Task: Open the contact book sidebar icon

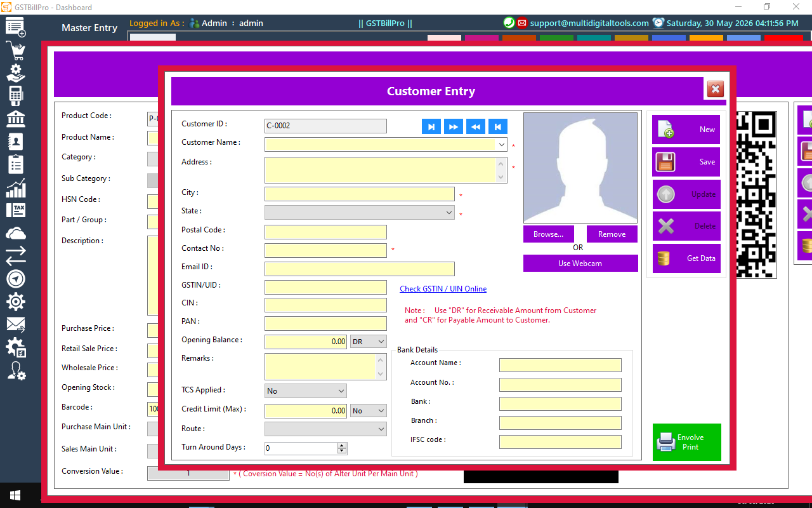Action: [16, 141]
